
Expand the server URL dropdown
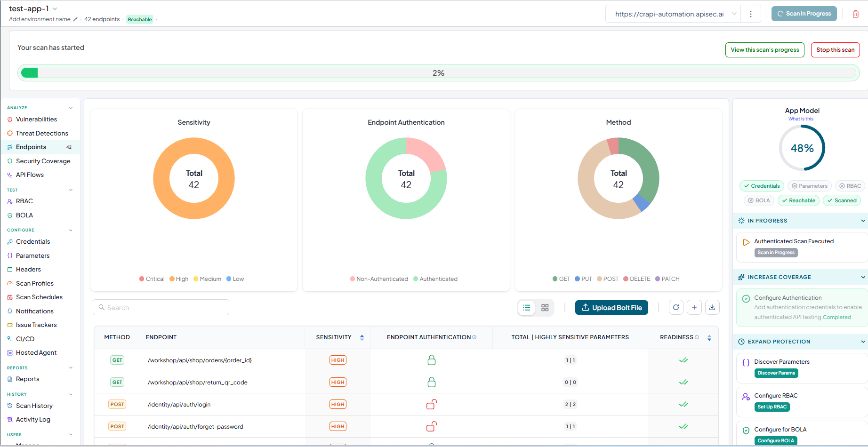[734, 14]
